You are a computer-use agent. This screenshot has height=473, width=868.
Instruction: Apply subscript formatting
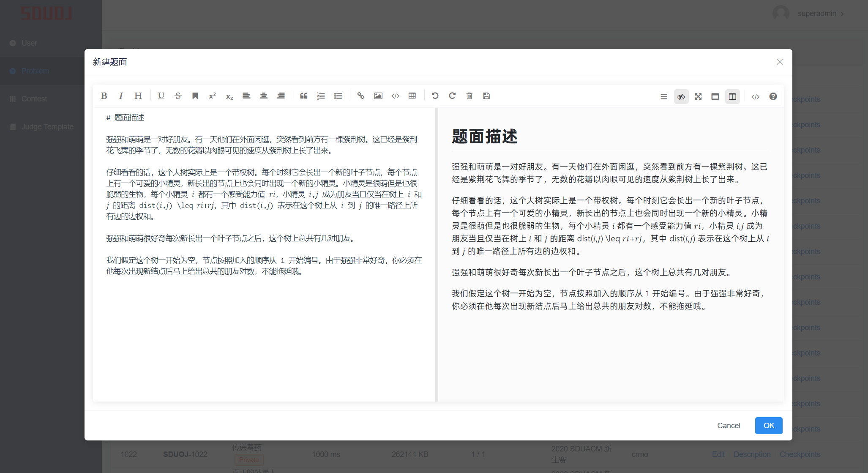pyautogui.click(x=229, y=96)
